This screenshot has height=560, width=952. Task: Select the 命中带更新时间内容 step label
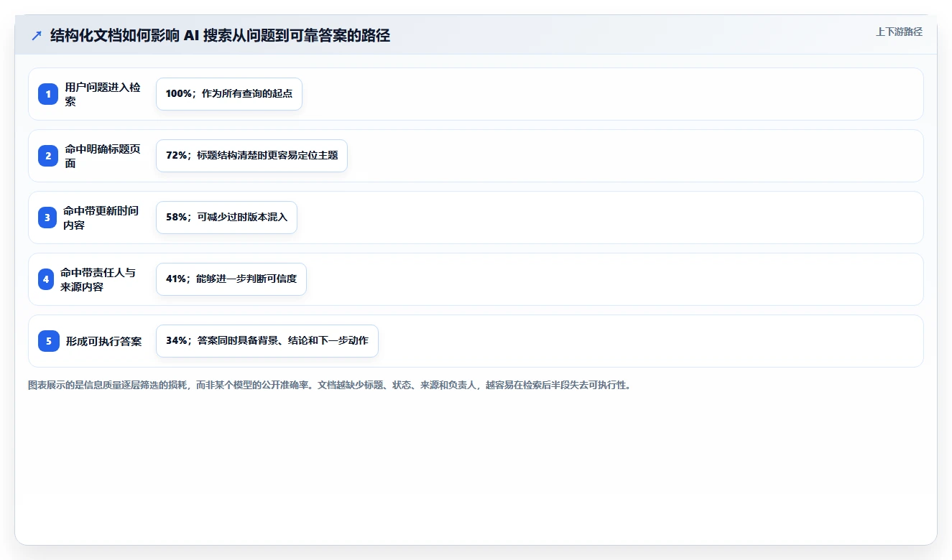(101, 218)
